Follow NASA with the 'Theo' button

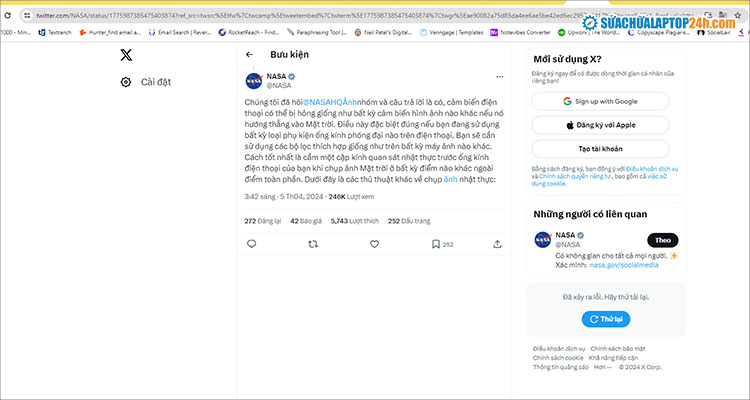tap(661, 240)
